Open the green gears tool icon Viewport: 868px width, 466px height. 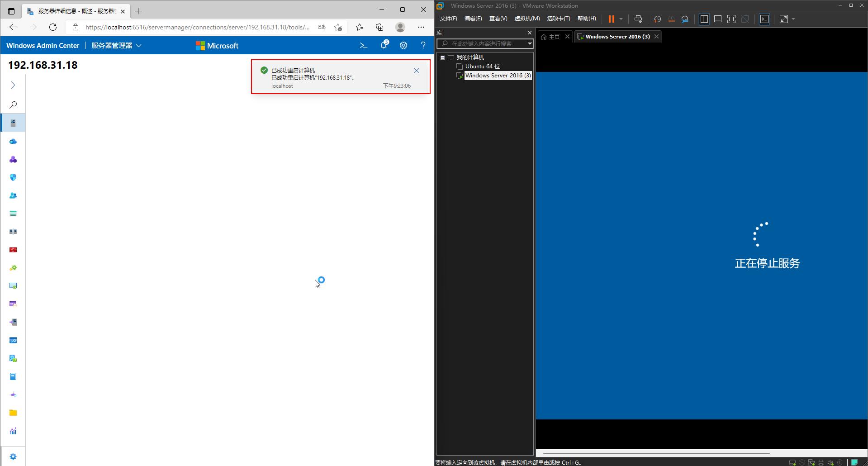(x=13, y=268)
